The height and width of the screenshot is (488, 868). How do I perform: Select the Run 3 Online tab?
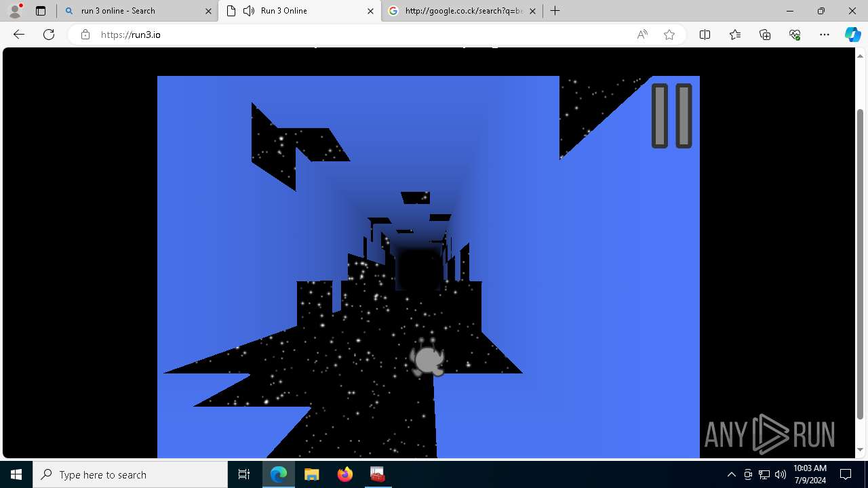pos(298,11)
